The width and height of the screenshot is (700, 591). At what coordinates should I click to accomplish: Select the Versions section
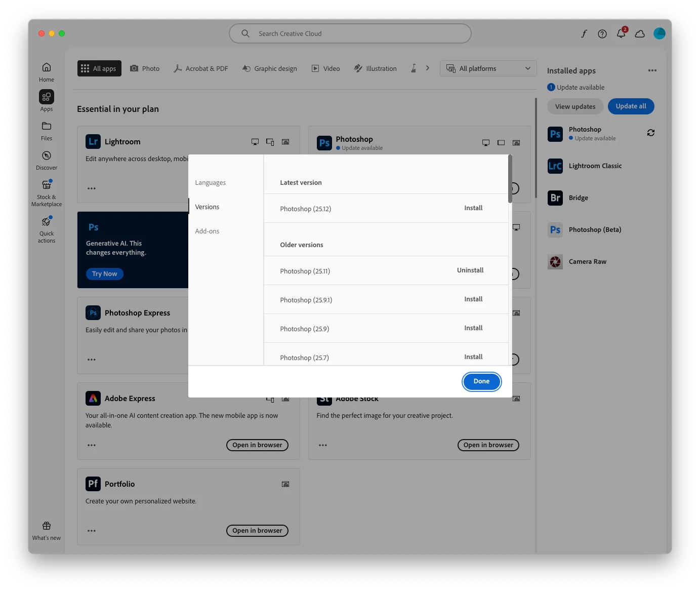click(207, 207)
